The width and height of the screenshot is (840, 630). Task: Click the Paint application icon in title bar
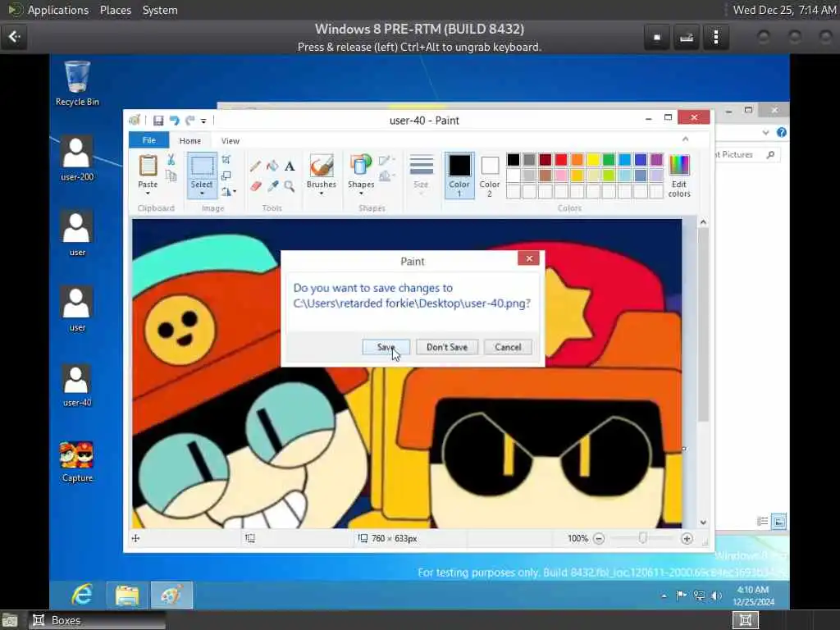pos(135,120)
